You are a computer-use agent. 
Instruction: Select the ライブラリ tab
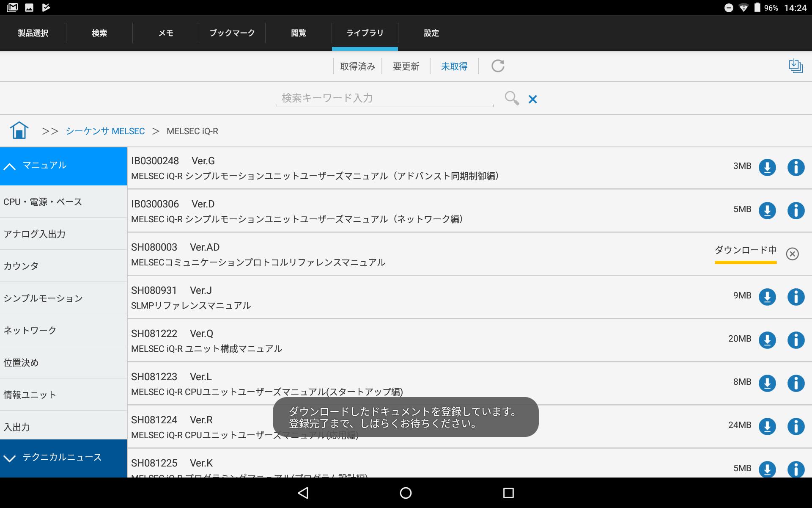365,33
